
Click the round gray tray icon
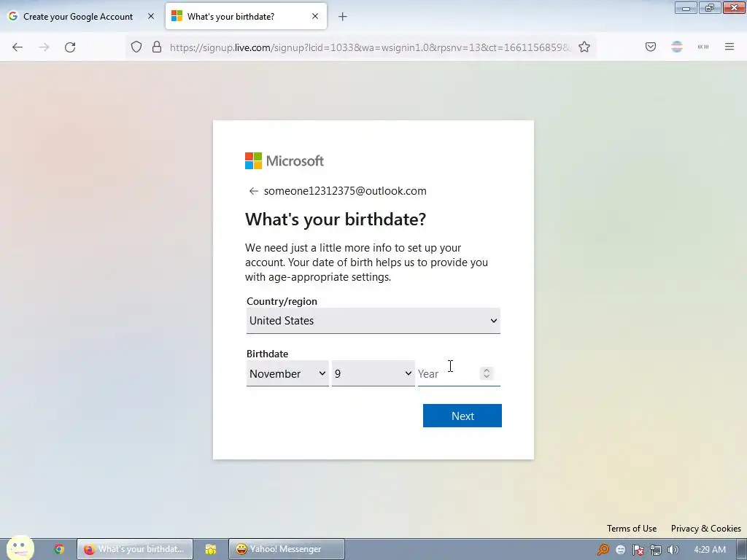pos(620,550)
